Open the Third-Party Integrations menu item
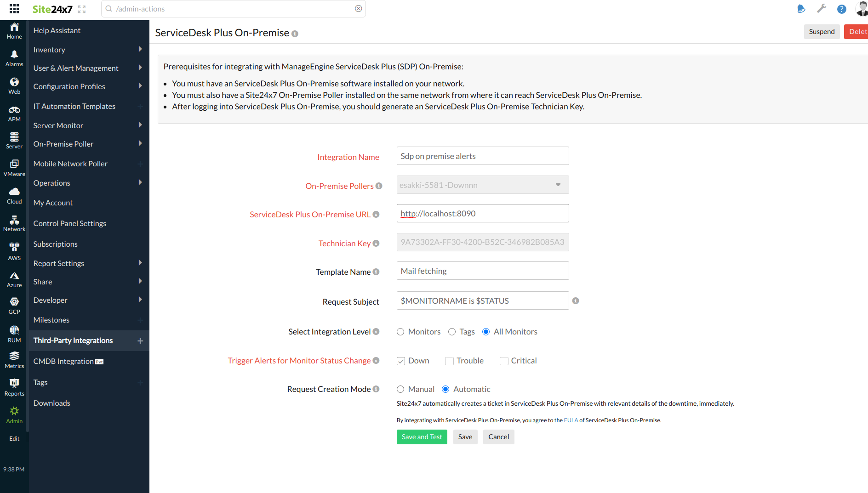The width and height of the screenshot is (868, 493). click(x=73, y=340)
